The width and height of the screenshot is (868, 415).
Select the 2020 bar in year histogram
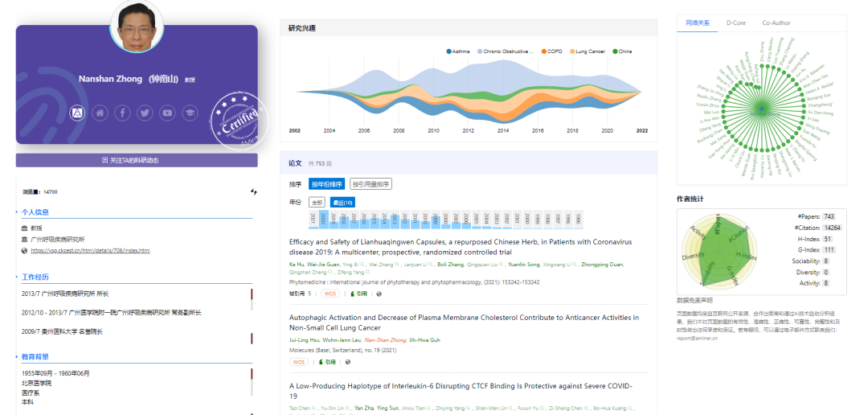click(x=323, y=219)
